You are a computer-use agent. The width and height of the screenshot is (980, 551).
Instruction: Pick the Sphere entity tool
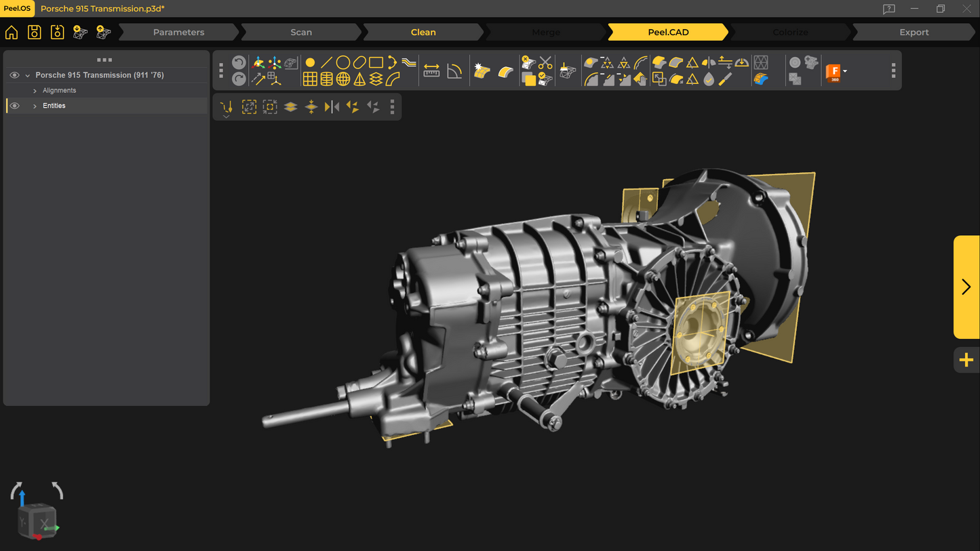tap(343, 79)
